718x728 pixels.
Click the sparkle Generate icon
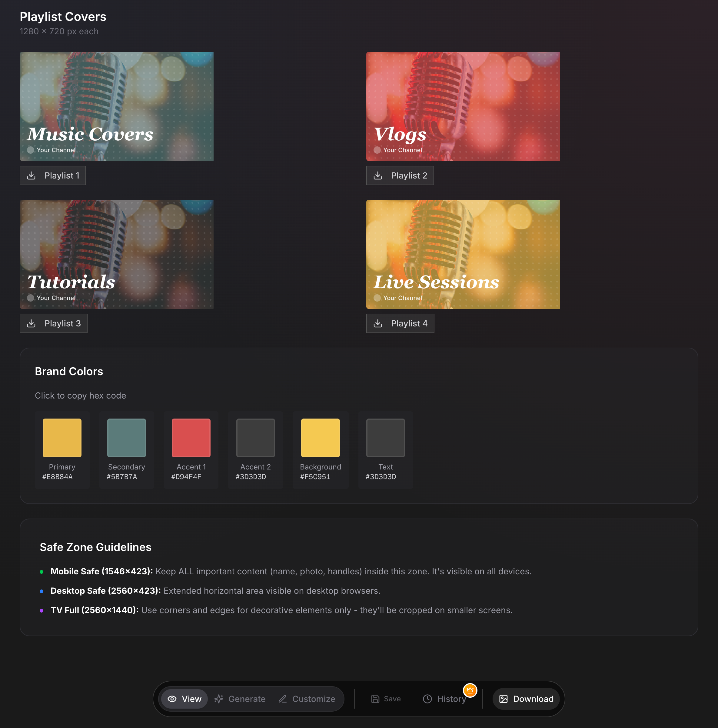click(219, 699)
